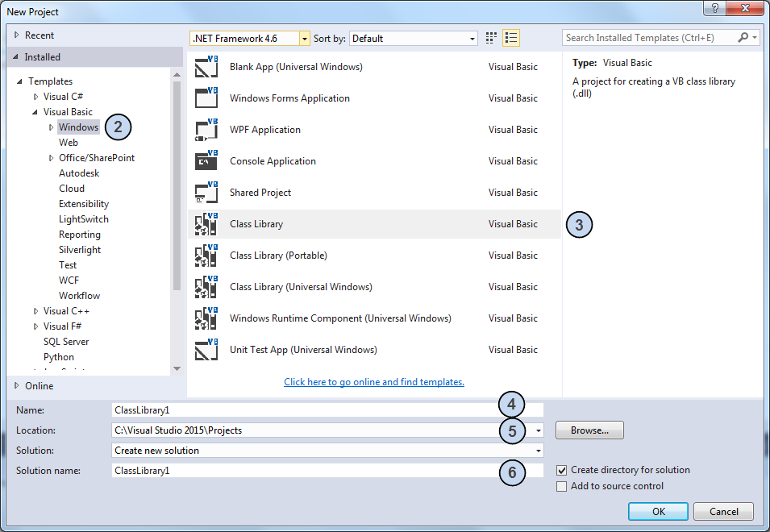Enable Add to source control checkbox

pyautogui.click(x=562, y=486)
